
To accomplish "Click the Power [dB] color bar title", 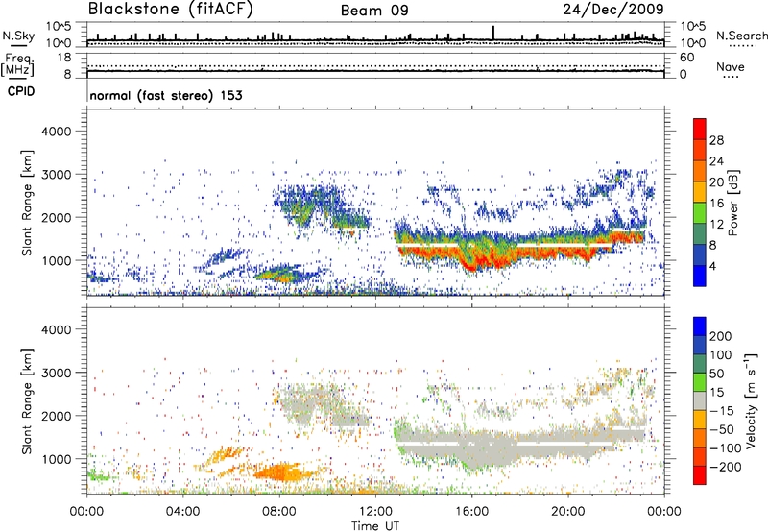I will point(733,203).
